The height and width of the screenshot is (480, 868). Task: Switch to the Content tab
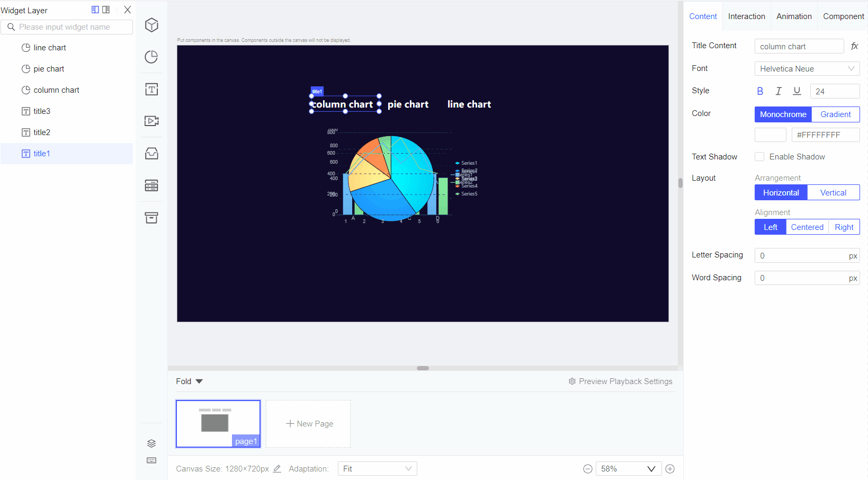(x=703, y=16)
